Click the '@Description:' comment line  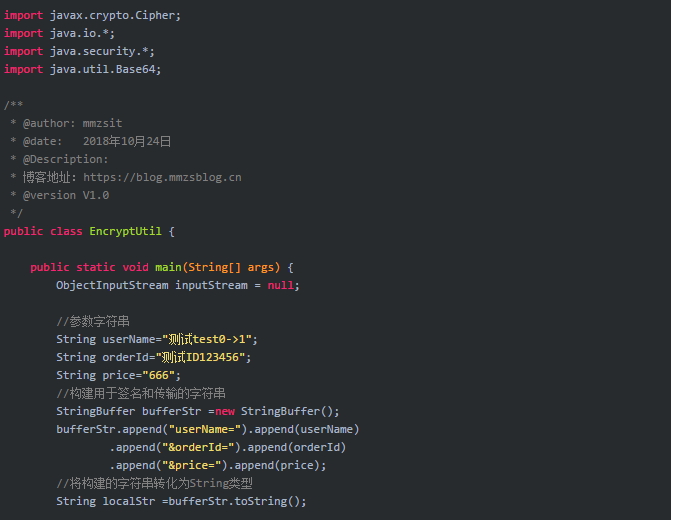[59, 159]
